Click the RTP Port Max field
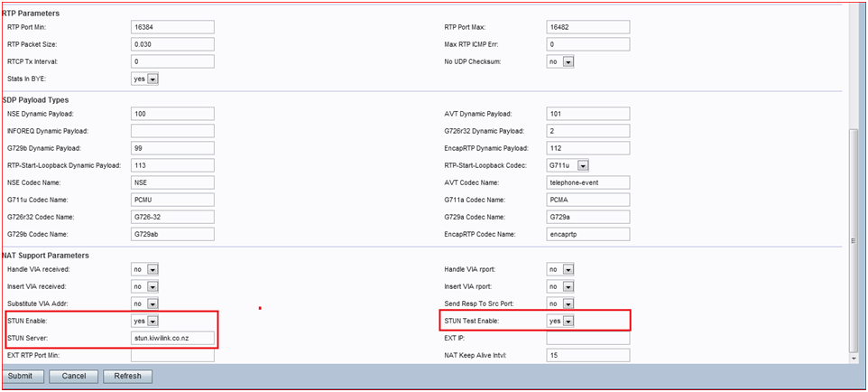Image resolution: width=868 pixels, height=392 pixels. pyautogui.click(x=587, y=27)
